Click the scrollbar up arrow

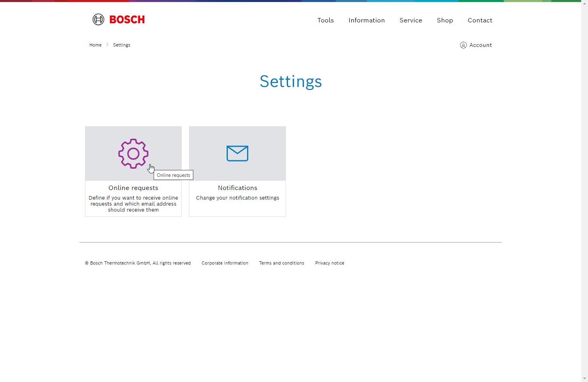click(584, 3)
